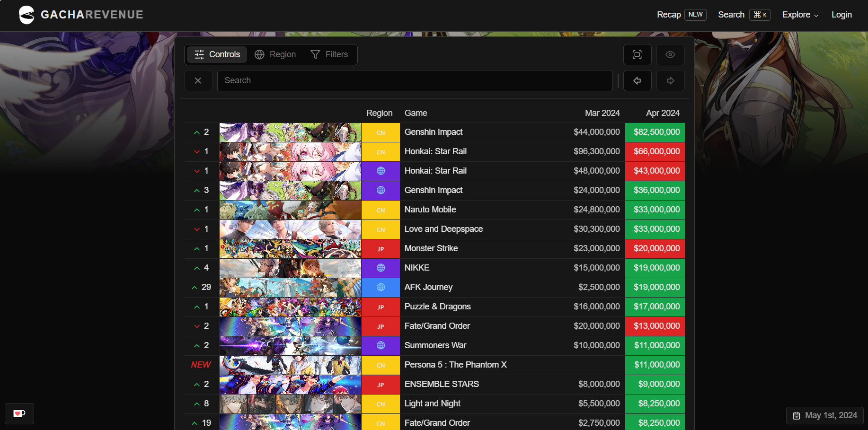
Task: Open the May 1st, 2024 date picker
Action: click(x=824, y=415)
